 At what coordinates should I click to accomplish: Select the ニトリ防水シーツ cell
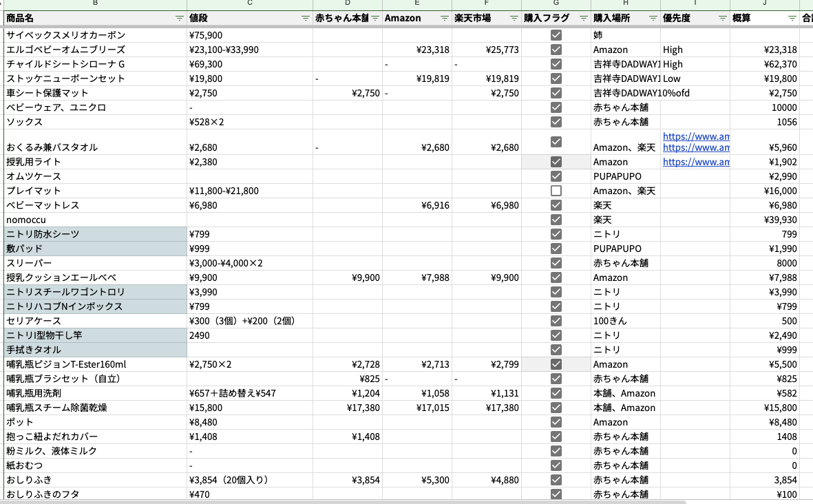(96, 234)
